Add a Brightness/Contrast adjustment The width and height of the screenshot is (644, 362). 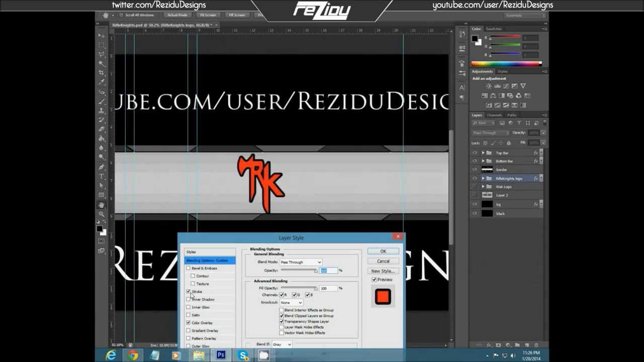coord(488,86)
